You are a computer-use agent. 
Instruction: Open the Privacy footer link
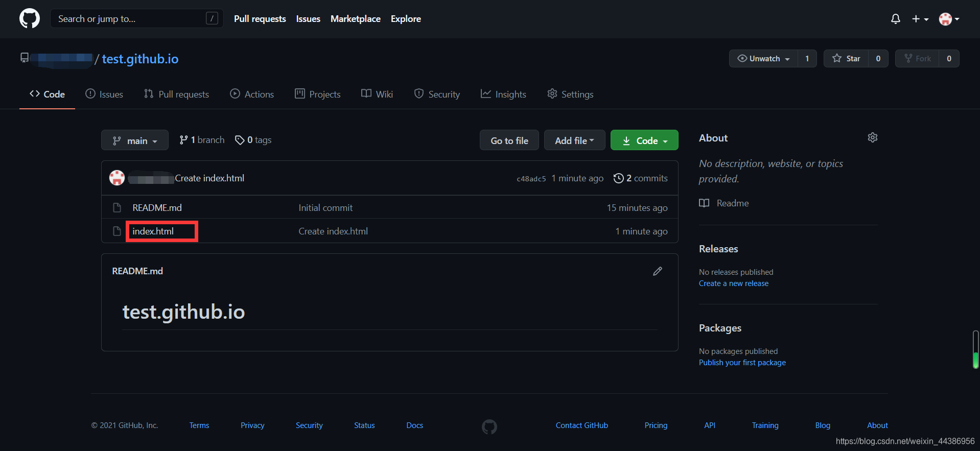pos(252,425)
